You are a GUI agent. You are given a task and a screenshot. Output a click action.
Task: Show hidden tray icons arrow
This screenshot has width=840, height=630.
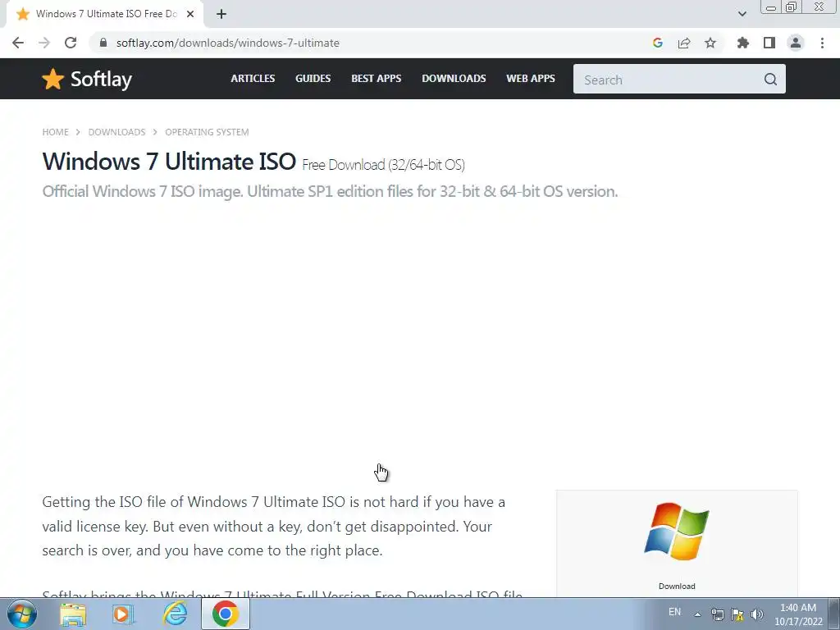coord(697,614)
